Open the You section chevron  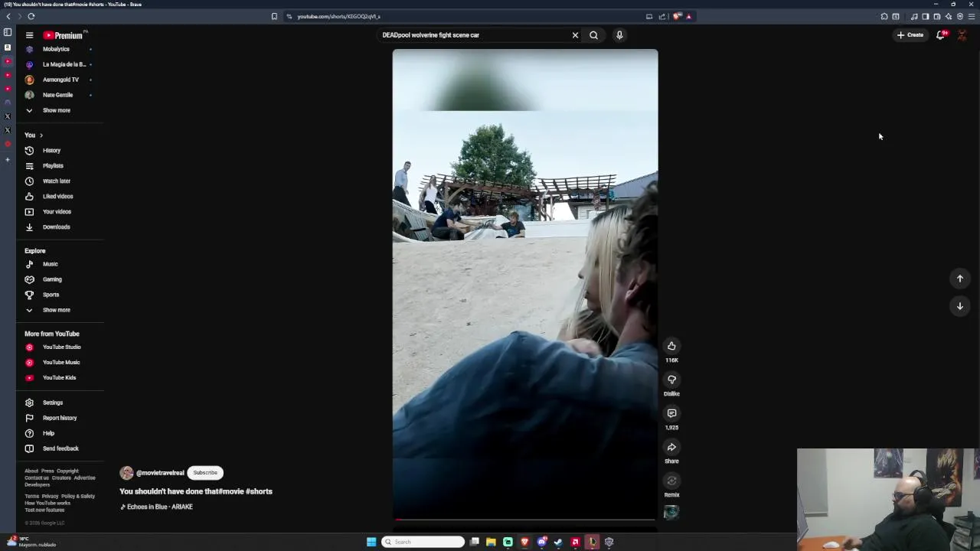click(x=41, y=135)
